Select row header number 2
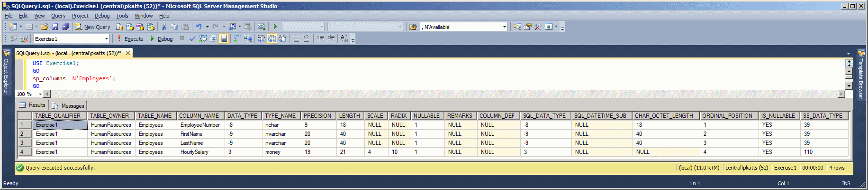Viewport: 868px width, 190px height. pos(25,134)
